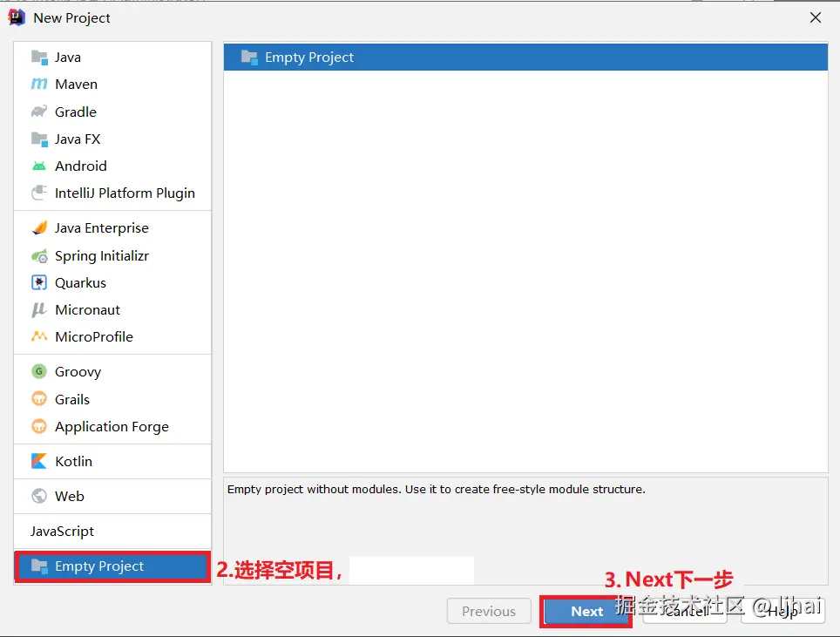Viewport: 840px width, 637px height.
Task: Choose Web project type
Action: point(112,496)
